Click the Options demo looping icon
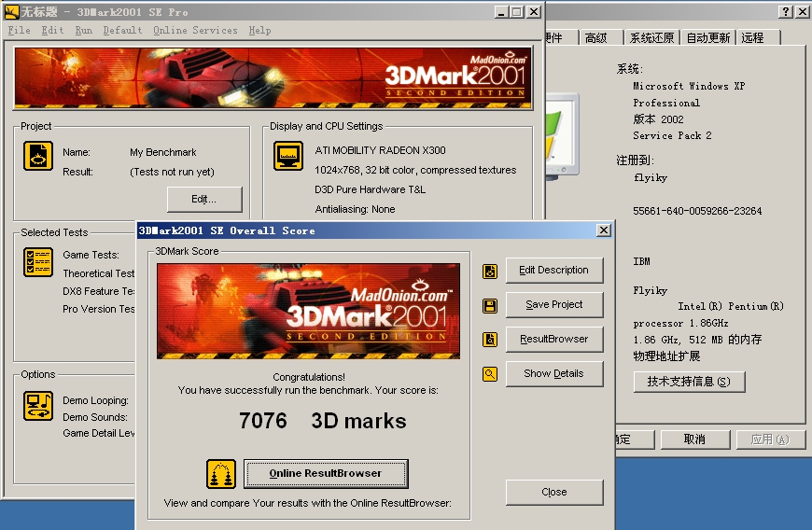812x530 pixels. 38,405
